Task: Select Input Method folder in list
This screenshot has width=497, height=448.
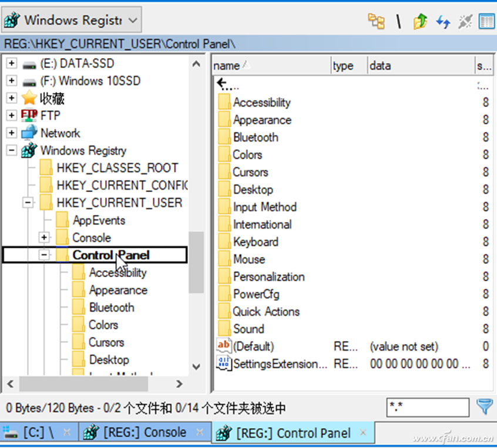Action: [265, 207]
